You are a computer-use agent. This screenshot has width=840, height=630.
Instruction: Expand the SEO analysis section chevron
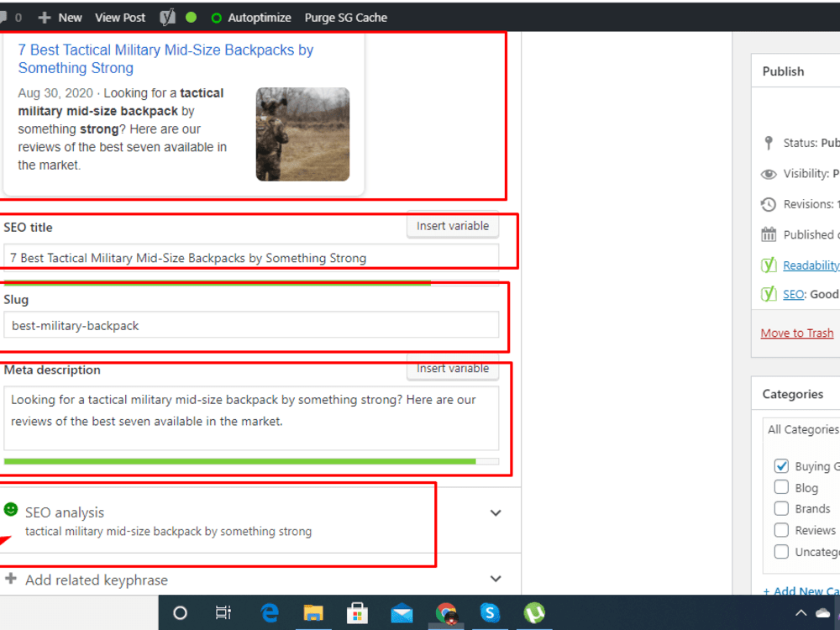point(496,512)
